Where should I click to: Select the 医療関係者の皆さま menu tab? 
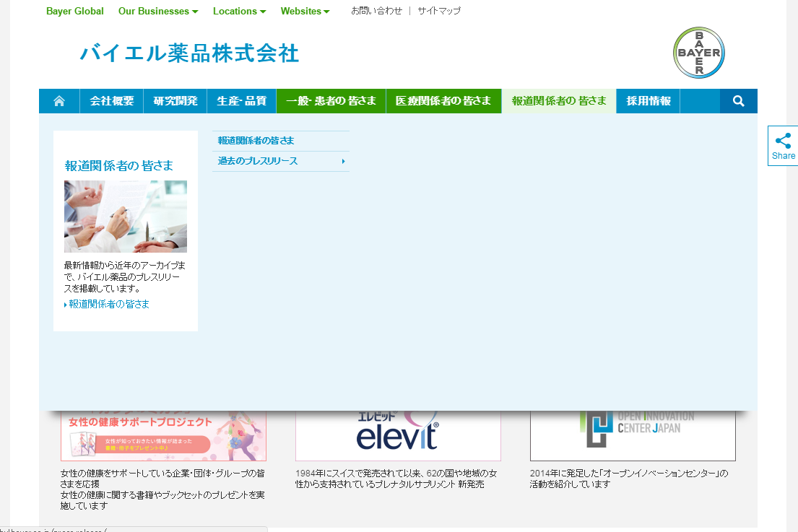point(444,101)
